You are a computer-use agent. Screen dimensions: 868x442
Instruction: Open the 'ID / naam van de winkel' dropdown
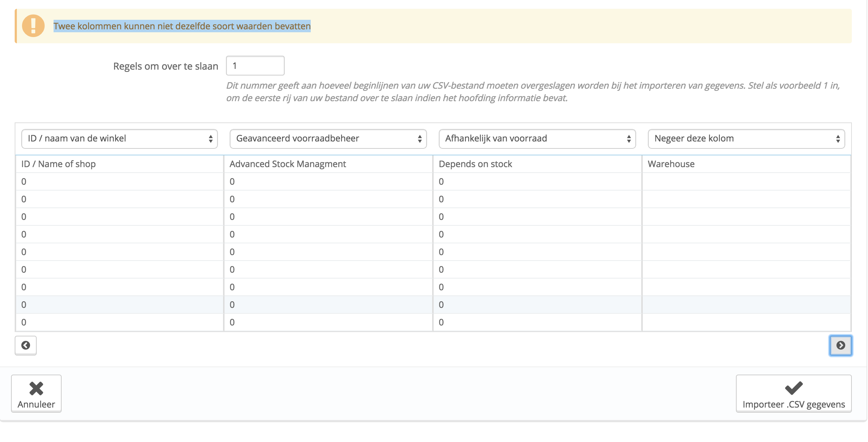click(119, 139)
